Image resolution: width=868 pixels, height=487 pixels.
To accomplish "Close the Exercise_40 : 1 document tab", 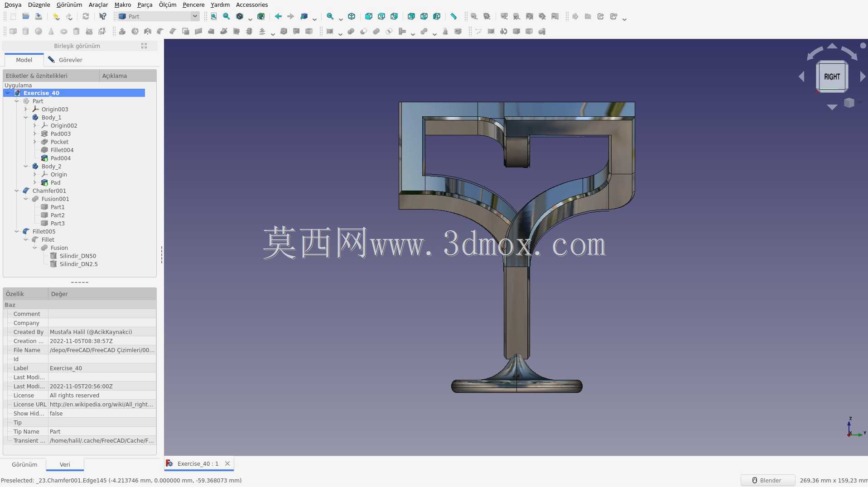I will 227,463.
